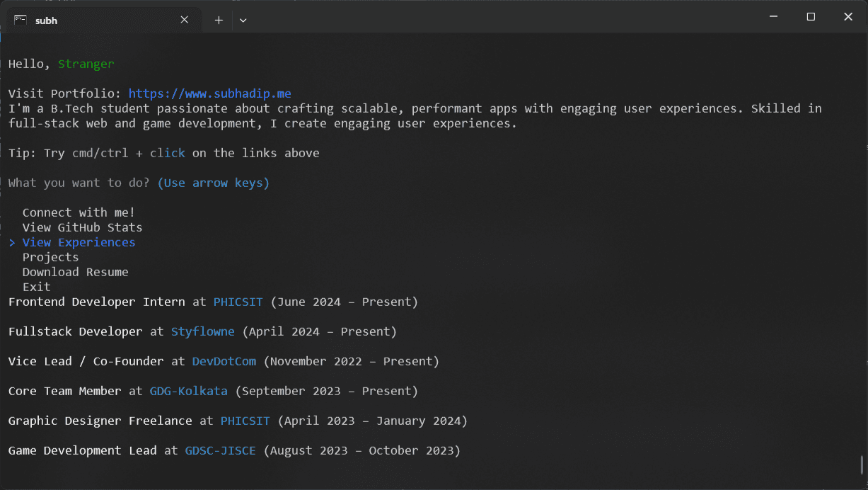This screenshot has height=490, width=868.
Task: Open the portfolio link https://www.subhadip.me
Action: click(209, 93)
